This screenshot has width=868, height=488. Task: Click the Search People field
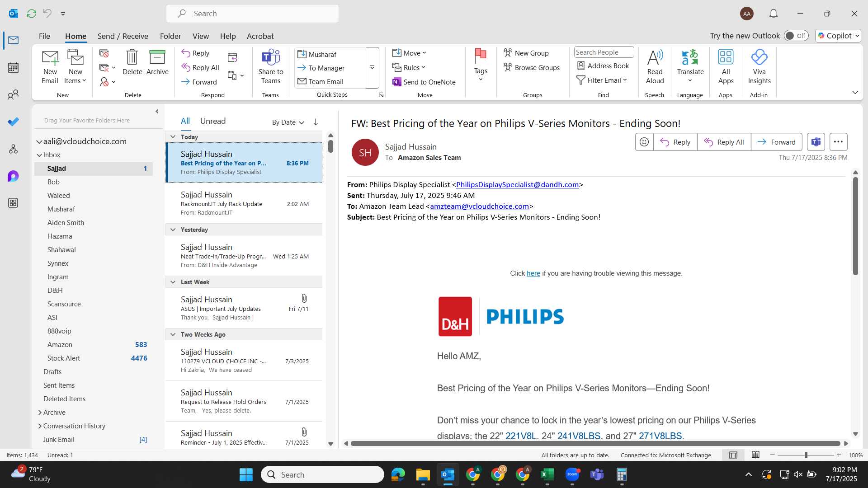pyautogui.click(x=604, y=52)
